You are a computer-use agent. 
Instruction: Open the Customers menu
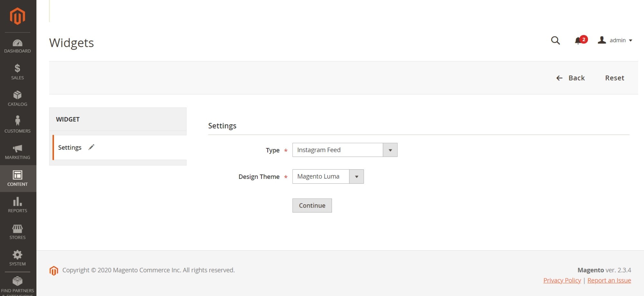coord(17,125)
